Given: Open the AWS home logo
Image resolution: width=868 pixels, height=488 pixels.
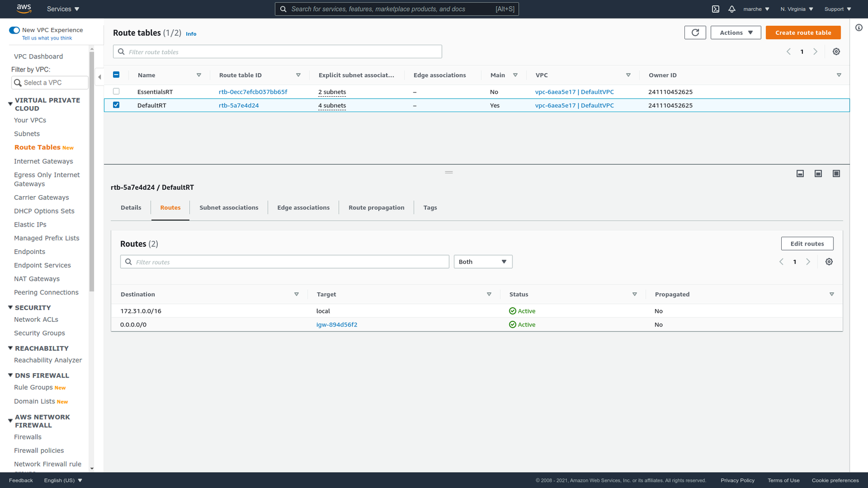Looking at the screenshot, I should pyautogui.click(x=24, y=8).
